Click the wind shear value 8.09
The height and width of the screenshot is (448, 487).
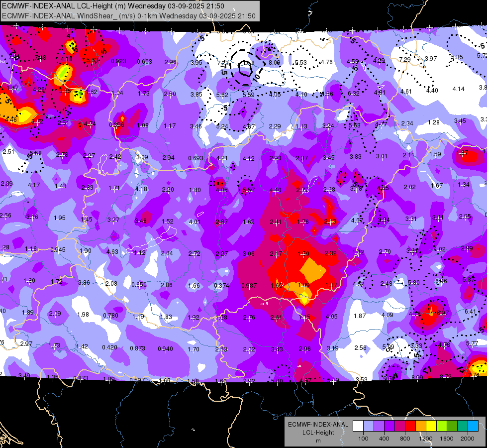click(274, 63)
